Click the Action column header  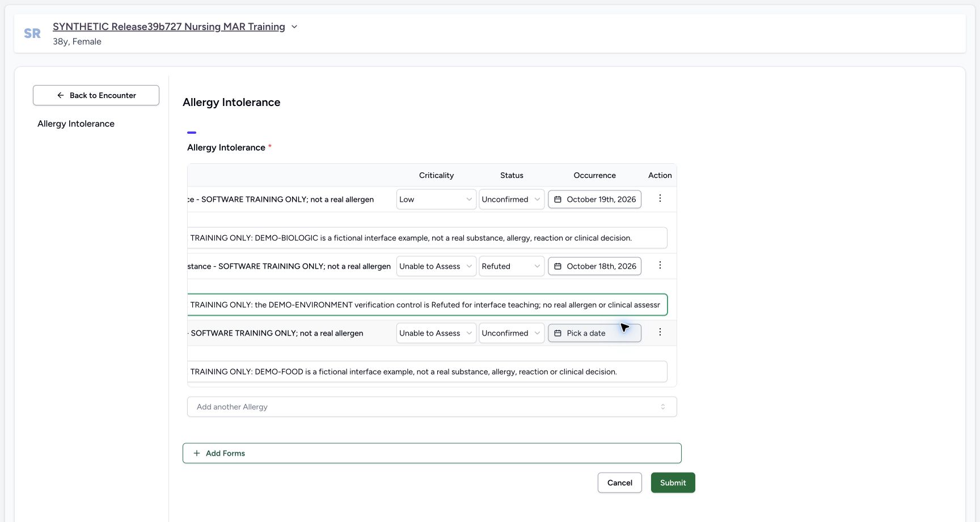point(660,175)
